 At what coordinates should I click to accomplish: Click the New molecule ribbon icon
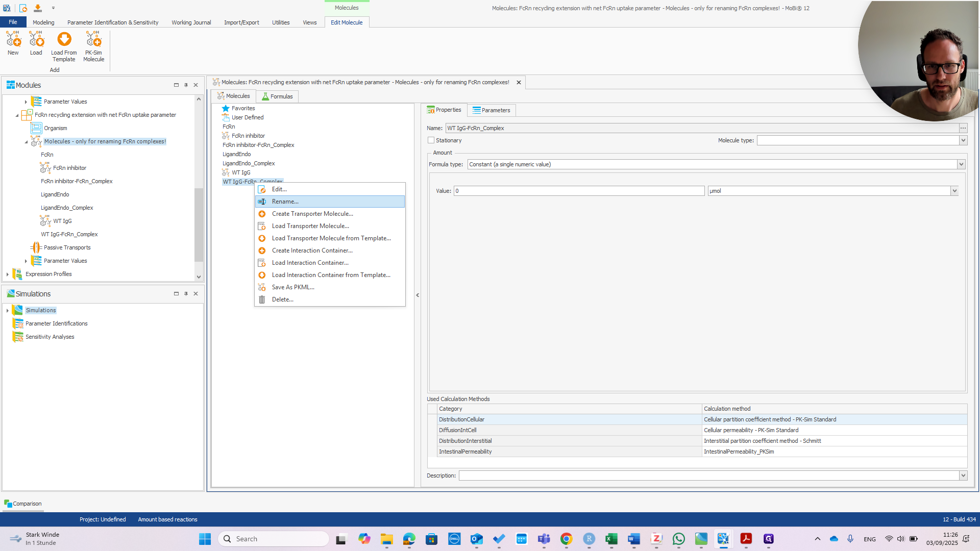[x=13, y=40]
